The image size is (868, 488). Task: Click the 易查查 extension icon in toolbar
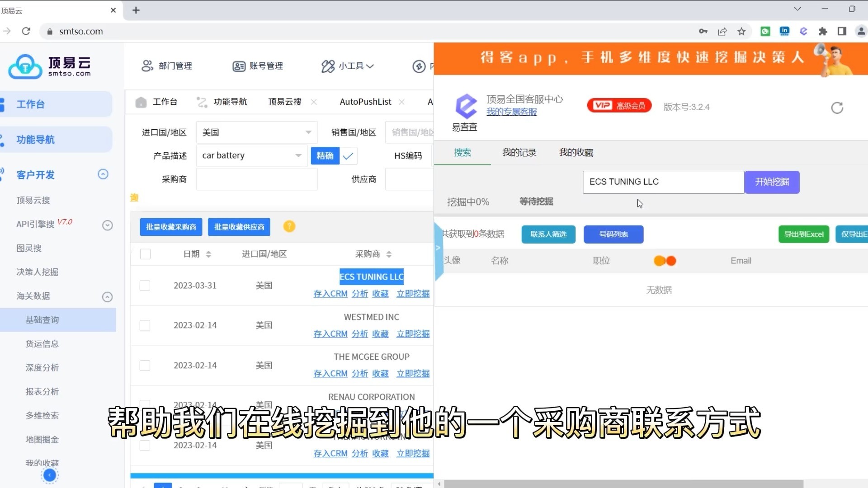coord(804,31)
